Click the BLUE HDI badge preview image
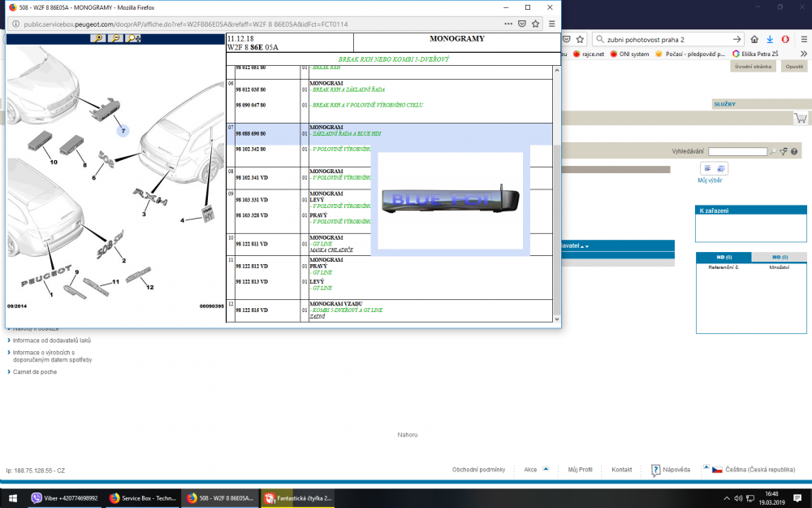Viewport: 812px width, 508px height. tap(450, 199)
